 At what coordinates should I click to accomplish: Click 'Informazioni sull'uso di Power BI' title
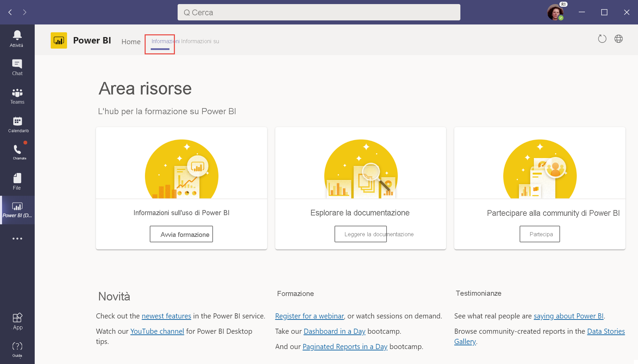click(x=181, y=213)
